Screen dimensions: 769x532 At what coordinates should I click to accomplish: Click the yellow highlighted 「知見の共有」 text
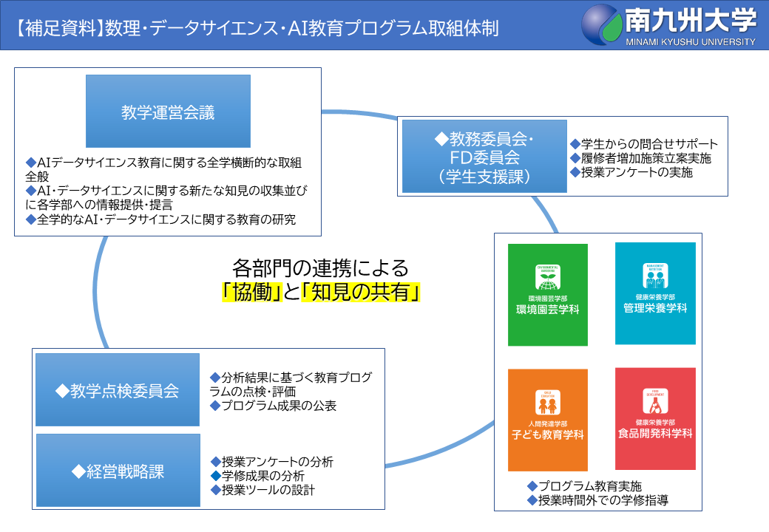coord(361,293)
